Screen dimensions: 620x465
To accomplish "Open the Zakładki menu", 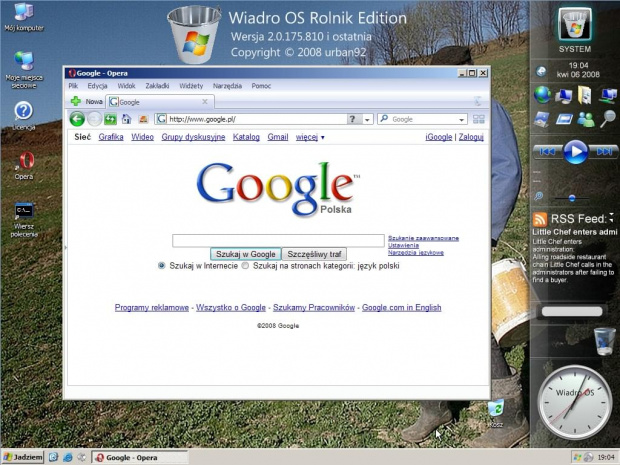I will pyautogui.click(x=157, y=86).
